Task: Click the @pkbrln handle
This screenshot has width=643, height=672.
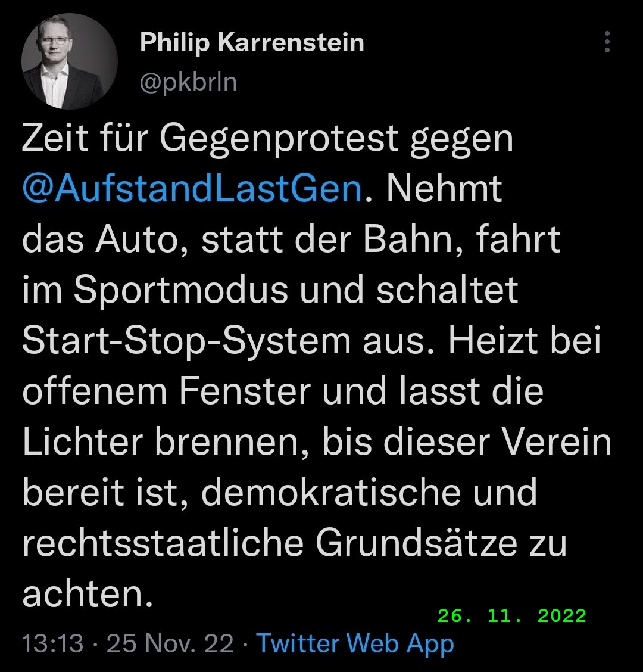Action: coord(189,82)
